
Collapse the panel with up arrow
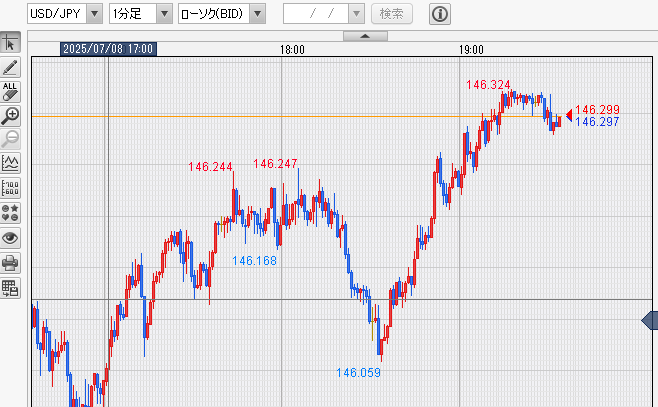[x=365, y=36]
